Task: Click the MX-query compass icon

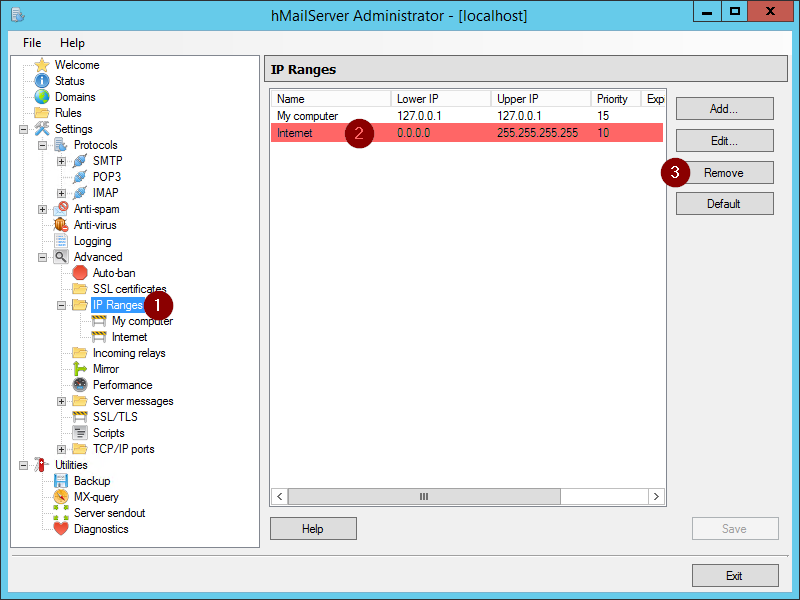Action: (x=61, y=496)
